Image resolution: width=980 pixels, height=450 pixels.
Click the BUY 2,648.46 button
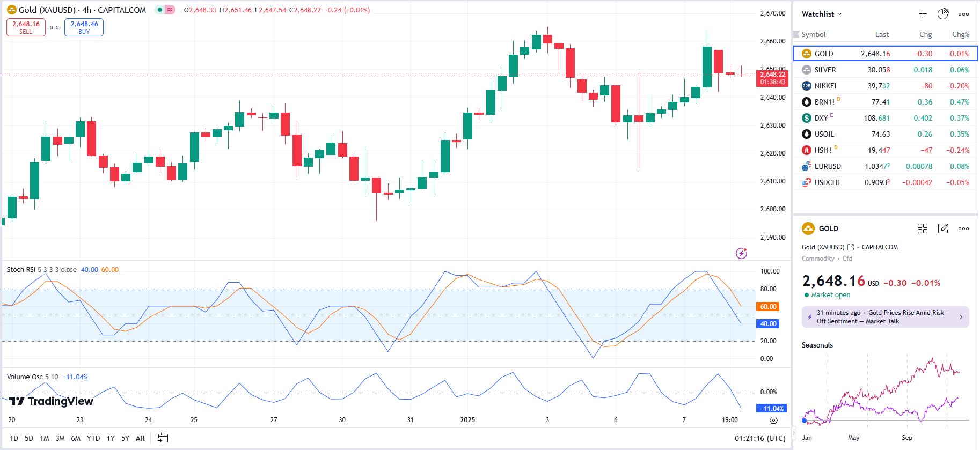(84, 27)
